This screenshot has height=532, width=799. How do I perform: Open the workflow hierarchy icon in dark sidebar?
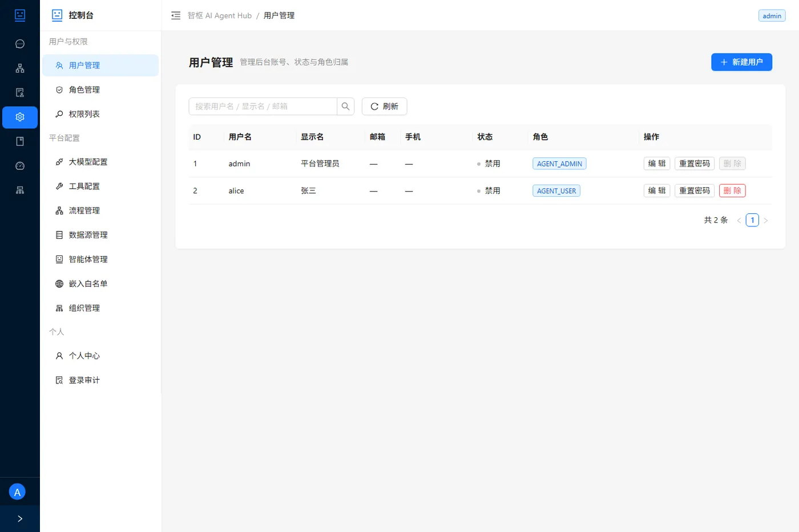point(20,68)
